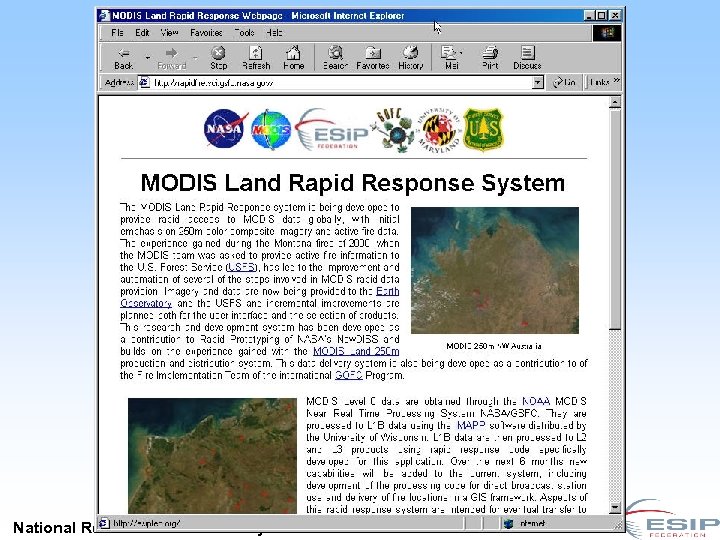Image resolution: width=720 pixels, height=540 pixels.
Task: Stop page loading with Stop button
Action: 219,58
